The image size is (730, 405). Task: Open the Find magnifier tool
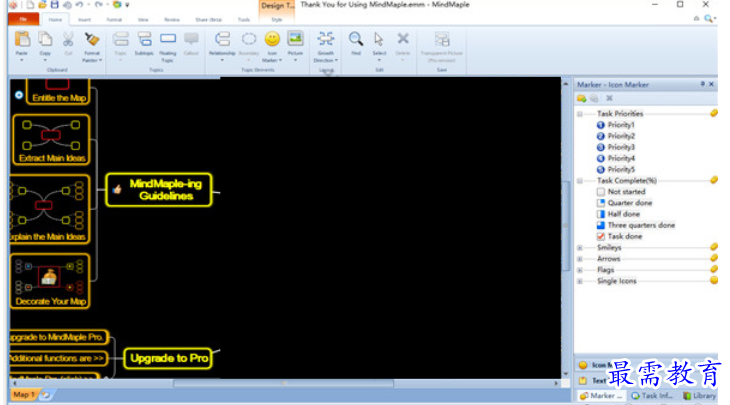click(x=356, y=39)
